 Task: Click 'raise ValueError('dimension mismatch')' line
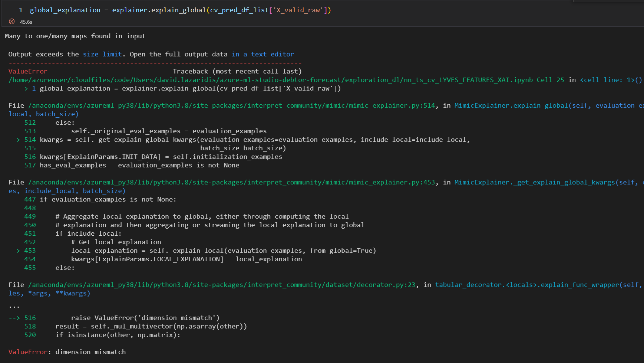coord(145,318)
